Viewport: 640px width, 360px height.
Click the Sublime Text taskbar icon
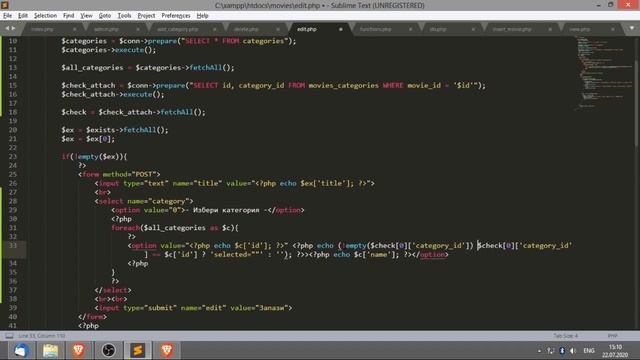138,350
